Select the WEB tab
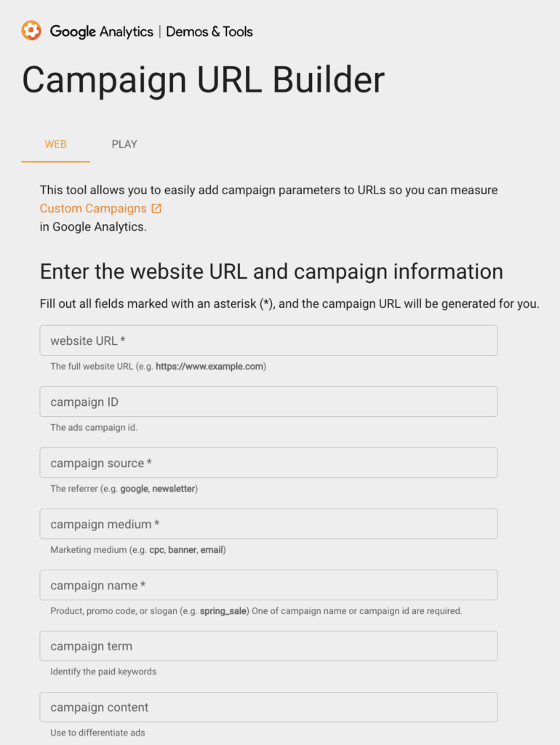Viewport: 560px width, 745px height. (x=55, y=144)
